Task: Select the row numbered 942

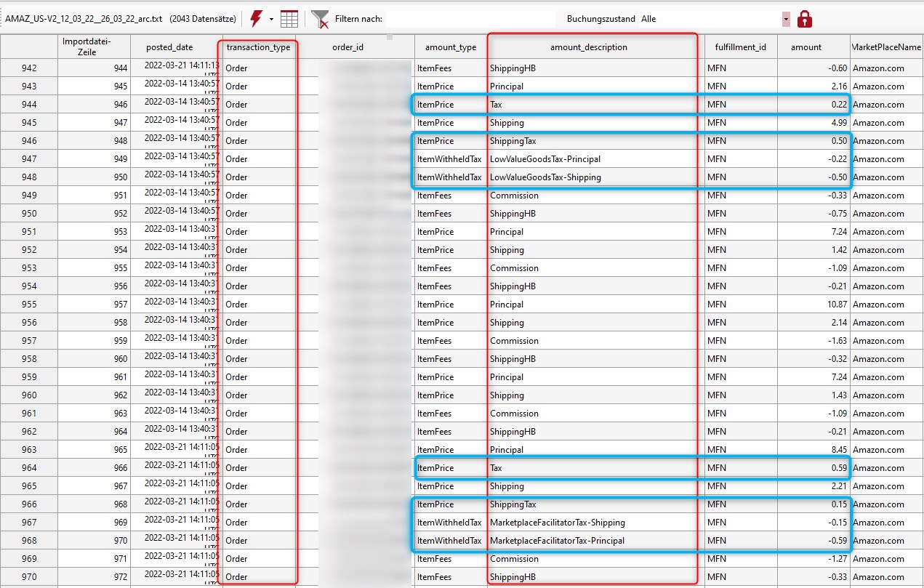Action: 29,68
